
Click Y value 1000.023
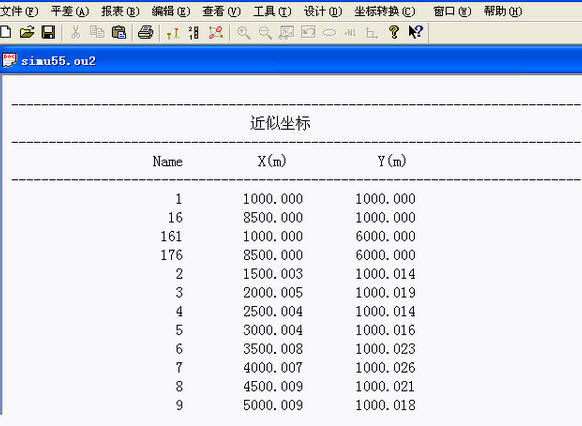coord(385,349)
